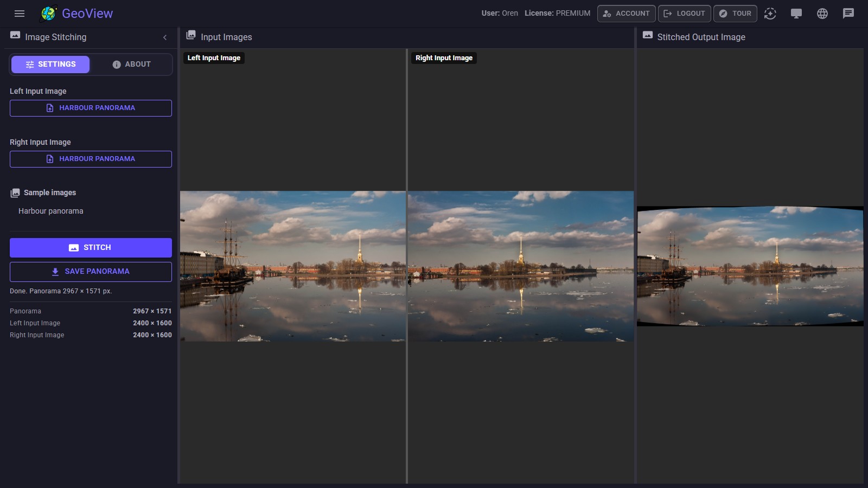This screenshot has width=868, height=488.
Task: Click the sparkle circular arrows icon
Action: click(x=770, y=14)
